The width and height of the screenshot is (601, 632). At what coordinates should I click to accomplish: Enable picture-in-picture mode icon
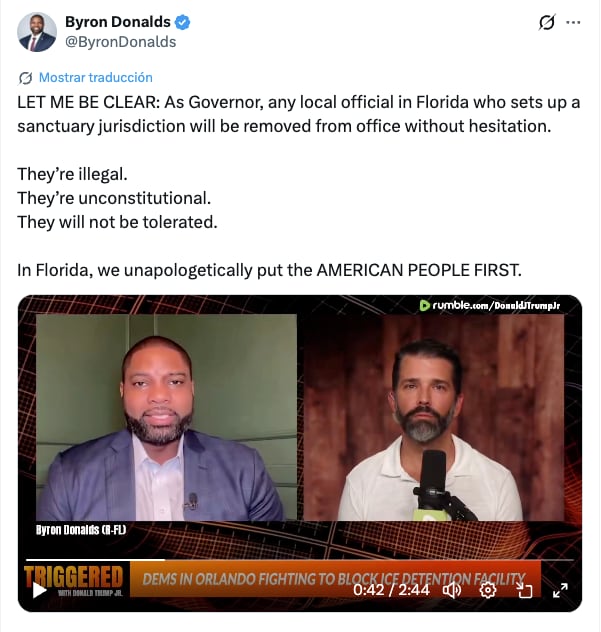(524, 590)
